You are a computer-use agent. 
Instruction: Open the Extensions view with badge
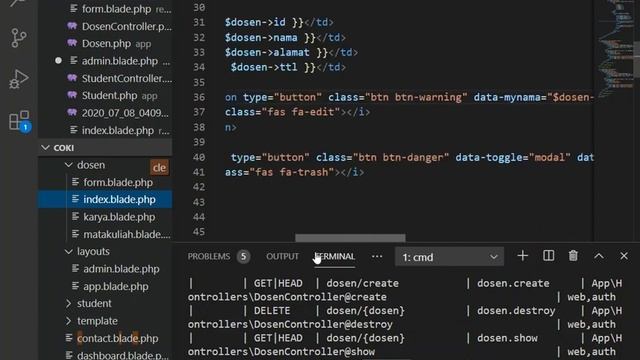coord(19,121)
